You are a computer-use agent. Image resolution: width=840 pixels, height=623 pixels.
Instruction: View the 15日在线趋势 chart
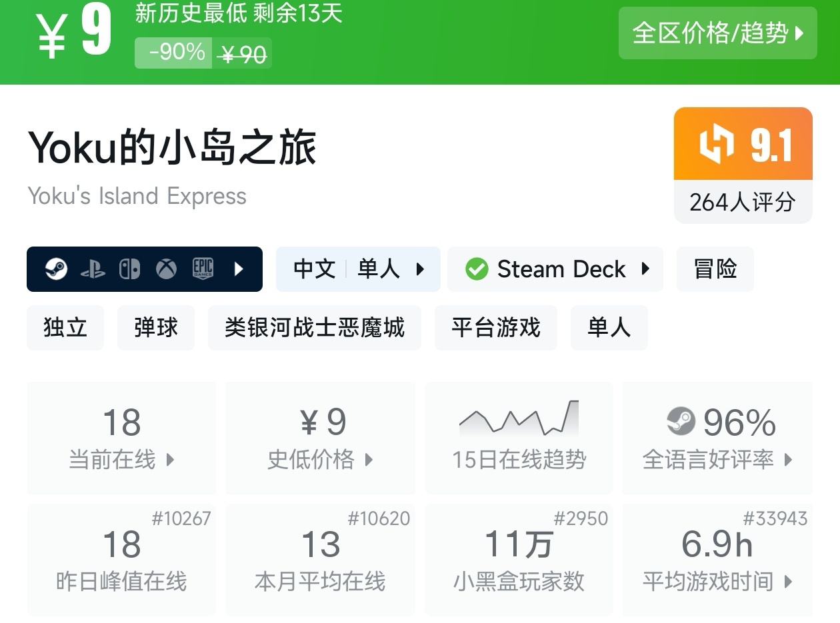pyautogui.click(x=519, y=437)
